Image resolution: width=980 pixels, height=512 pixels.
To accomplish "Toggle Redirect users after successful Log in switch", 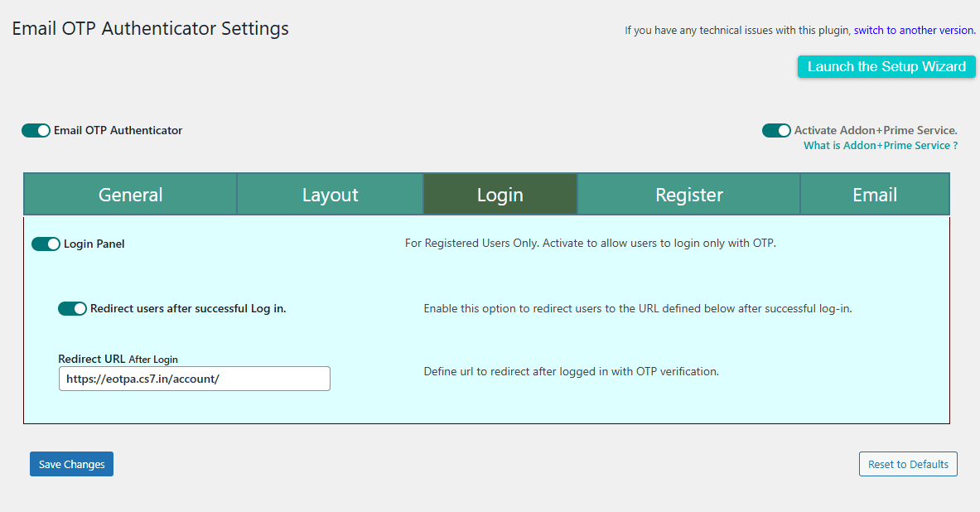I will [72, 309].
